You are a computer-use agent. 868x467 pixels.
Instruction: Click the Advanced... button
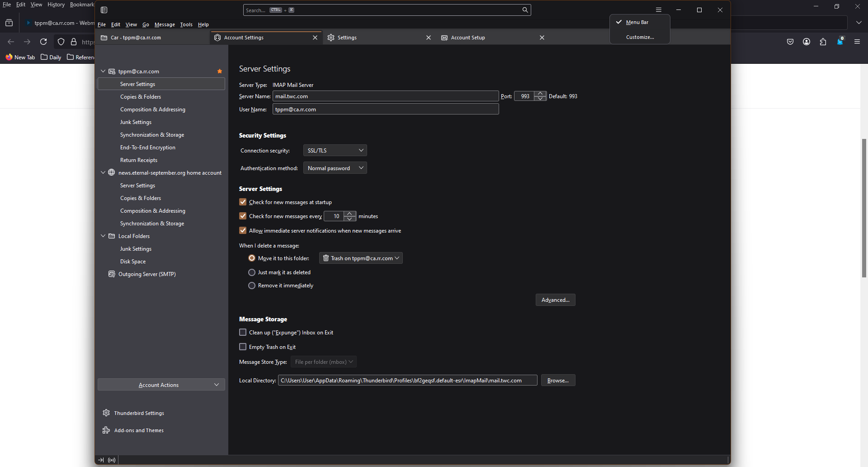pos(555,300)
